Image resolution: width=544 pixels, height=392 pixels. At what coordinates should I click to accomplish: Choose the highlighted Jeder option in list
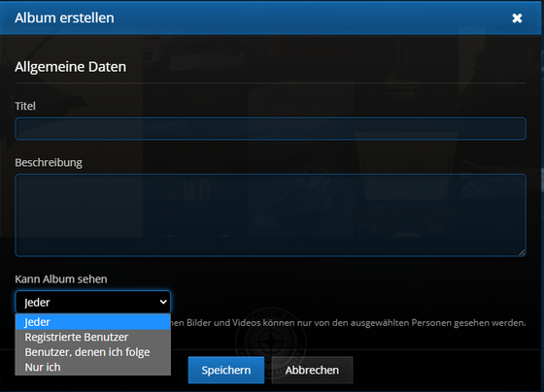tap(93, 322)
